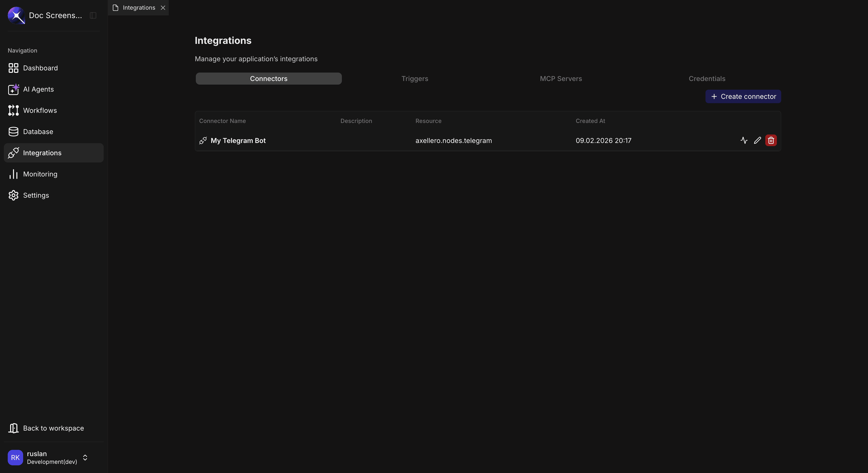This screenshot has width=868, height=473.
Task: Delete My Telegram Bot using the trash icon
Action: point(771,141)
